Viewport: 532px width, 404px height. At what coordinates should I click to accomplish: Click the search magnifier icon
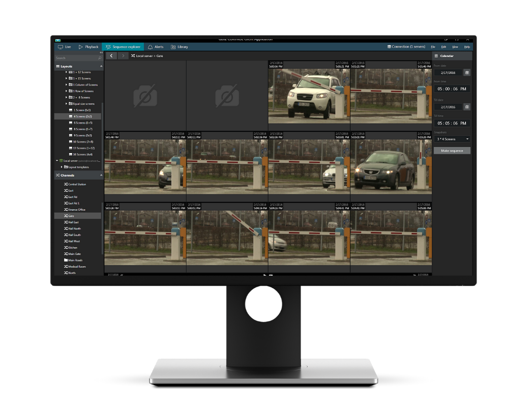[x=100, y=57]
